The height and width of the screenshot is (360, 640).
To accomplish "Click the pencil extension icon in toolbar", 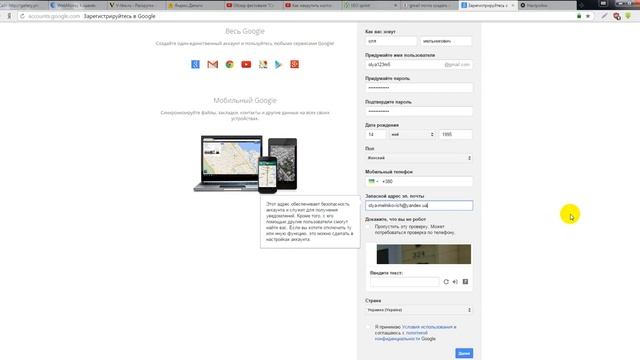I will coord(604,16).
